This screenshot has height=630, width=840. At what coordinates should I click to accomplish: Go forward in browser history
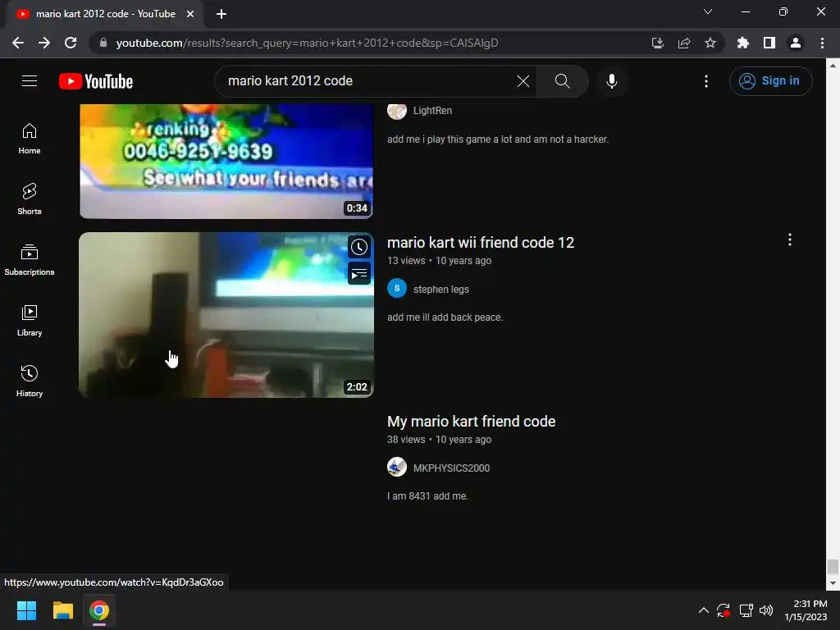(44, 43)
